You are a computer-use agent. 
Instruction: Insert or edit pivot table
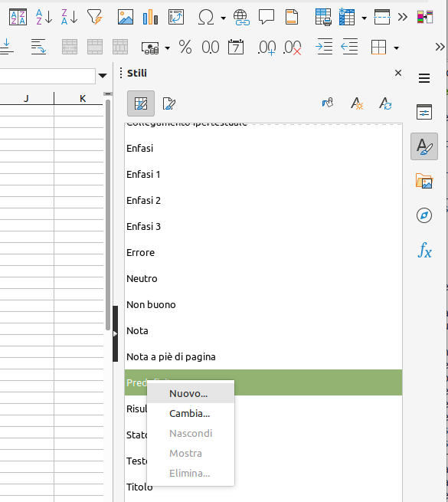176,17
